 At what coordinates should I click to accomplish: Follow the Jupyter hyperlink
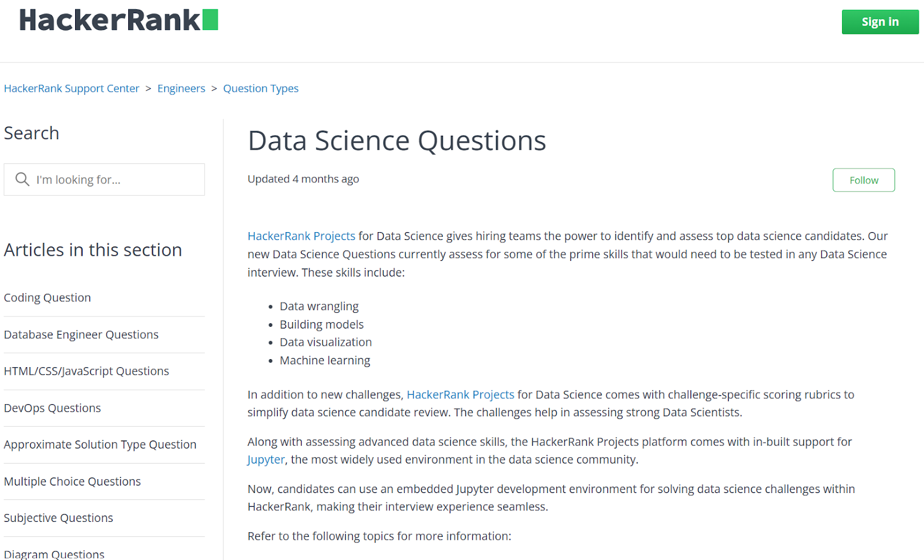pyautogui.click(x=266, y=460)
